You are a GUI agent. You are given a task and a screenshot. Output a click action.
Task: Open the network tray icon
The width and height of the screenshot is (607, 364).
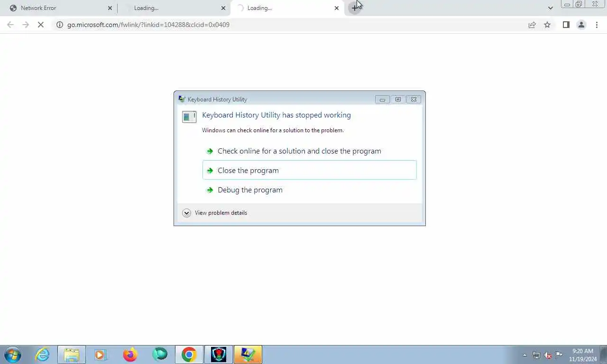536,355
